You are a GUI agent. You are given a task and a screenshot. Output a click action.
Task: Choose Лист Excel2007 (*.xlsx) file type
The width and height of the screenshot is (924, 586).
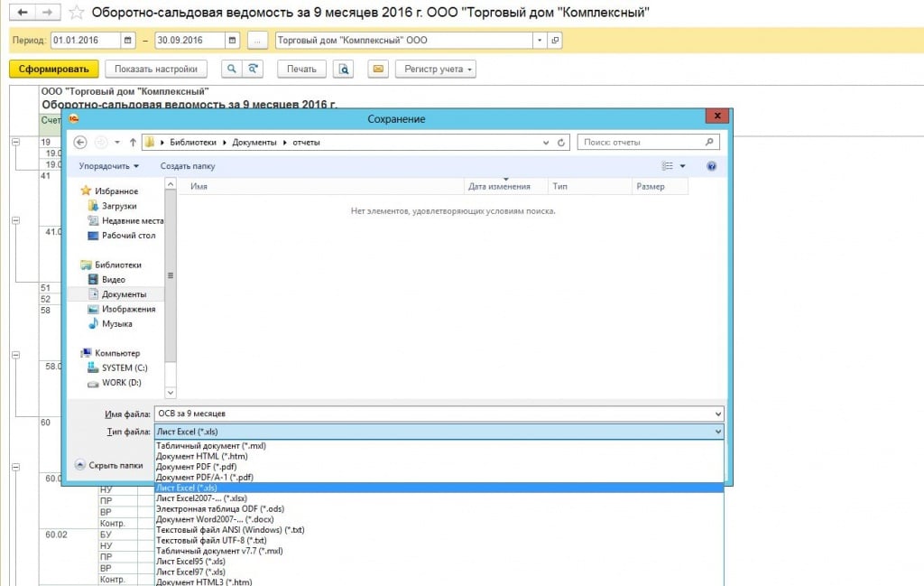point(201,498)
